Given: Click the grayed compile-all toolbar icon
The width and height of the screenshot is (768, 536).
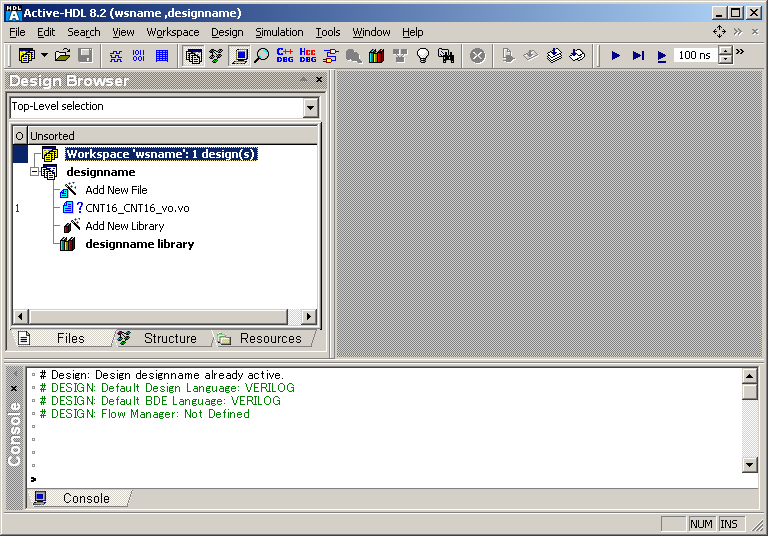Looking at the screenshot, I should 531,56.
